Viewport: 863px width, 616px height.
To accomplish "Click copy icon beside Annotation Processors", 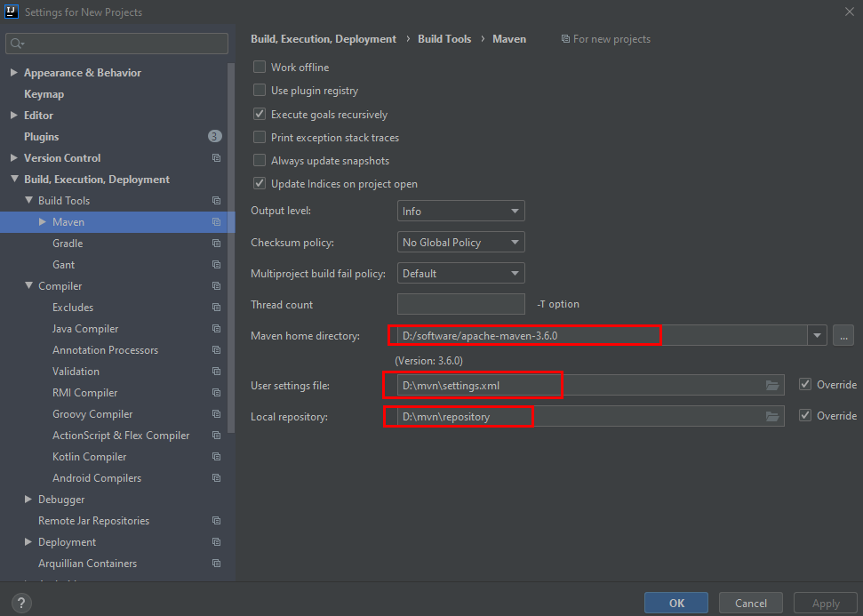I will click(x=216, y=350).
